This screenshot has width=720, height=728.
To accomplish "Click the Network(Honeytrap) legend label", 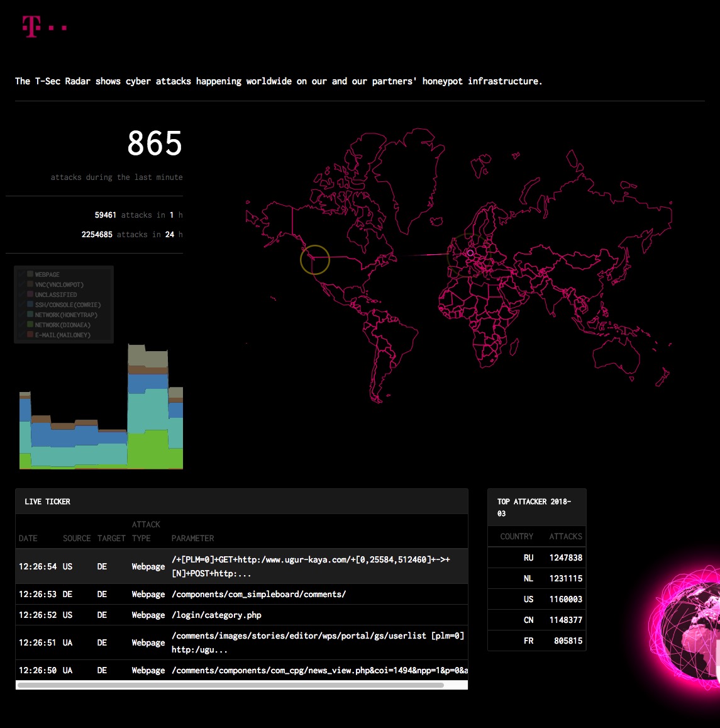I will [66, 315].
